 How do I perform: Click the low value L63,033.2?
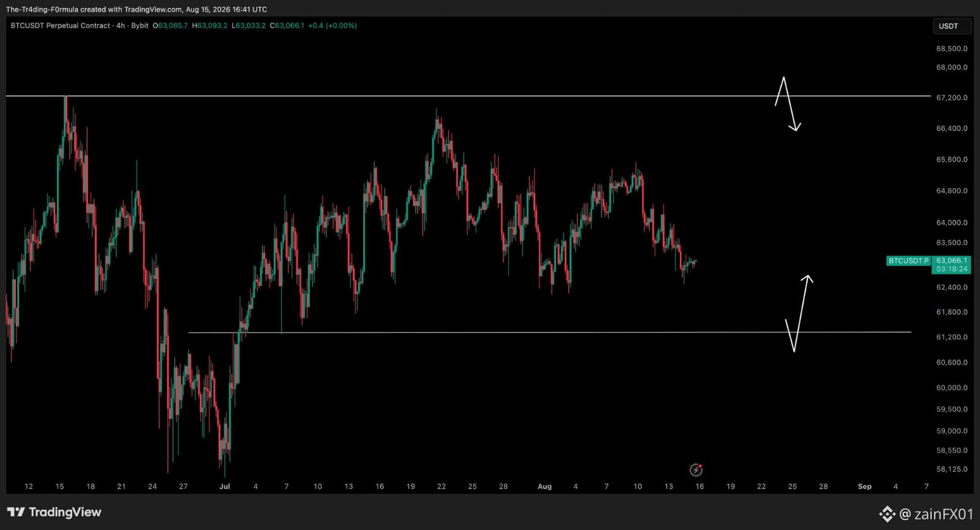[x=249, y=26]
